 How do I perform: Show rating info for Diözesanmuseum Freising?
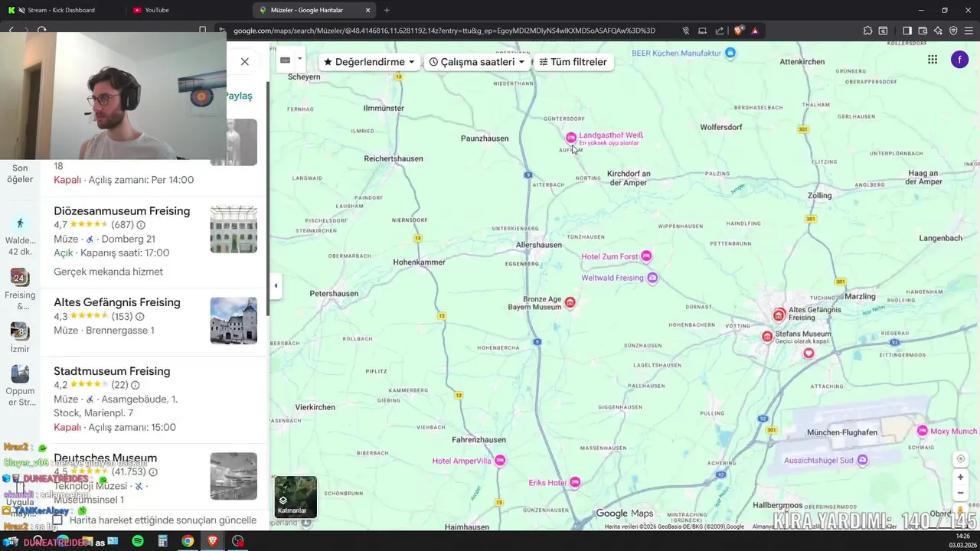tap(141, 225)
